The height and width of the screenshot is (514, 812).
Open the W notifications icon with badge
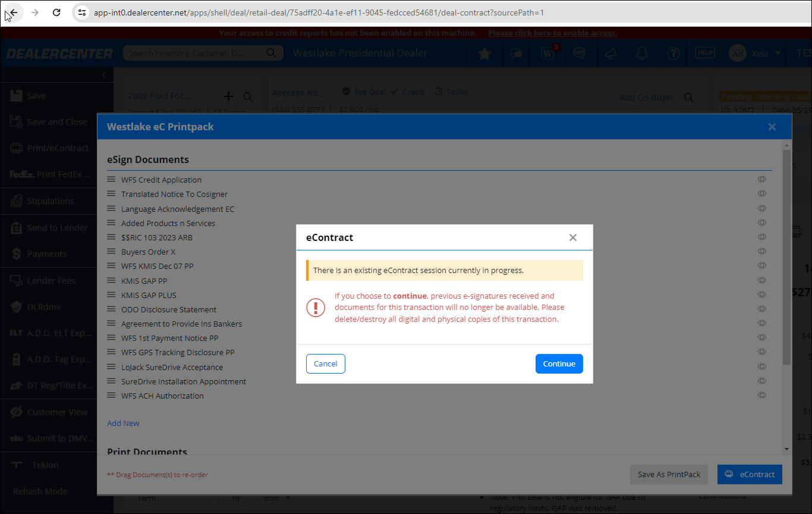click(x=548, y=54)
